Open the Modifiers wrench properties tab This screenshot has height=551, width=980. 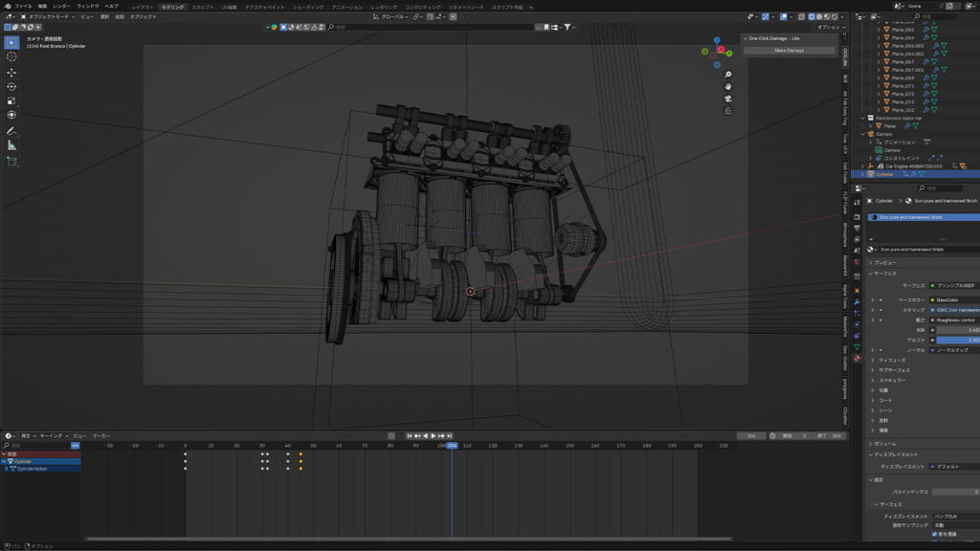857,301
